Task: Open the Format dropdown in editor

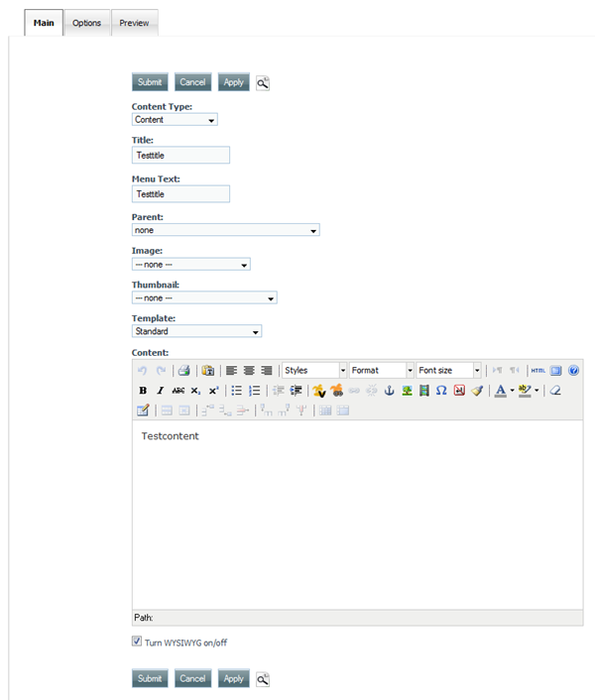Action: point(382,370)
